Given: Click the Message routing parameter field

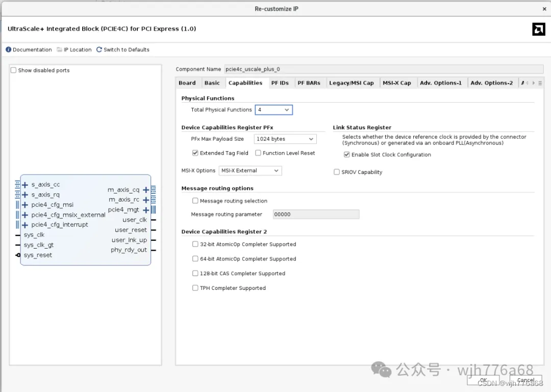Looking at the screenshot, I should [x=316, y=214].
